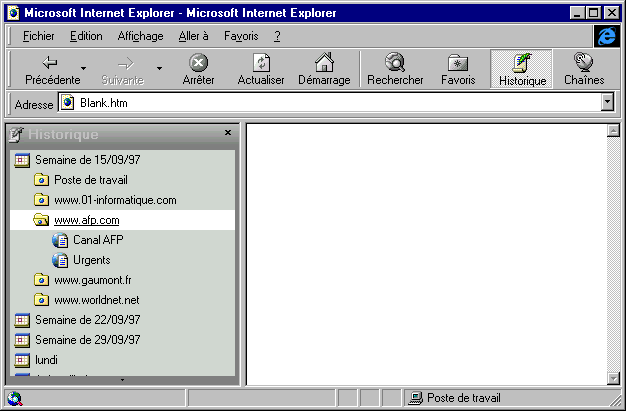626x411 pixels.
Task: Open the Poste de travail history folder
Action: pyautogui.click(x=91, y=180)
